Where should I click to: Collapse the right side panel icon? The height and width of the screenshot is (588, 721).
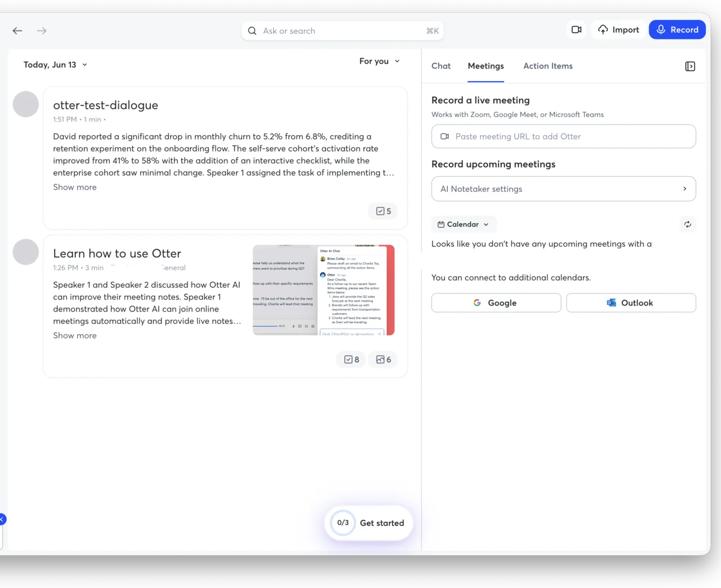pyautogui.click(x=690, y=66)
